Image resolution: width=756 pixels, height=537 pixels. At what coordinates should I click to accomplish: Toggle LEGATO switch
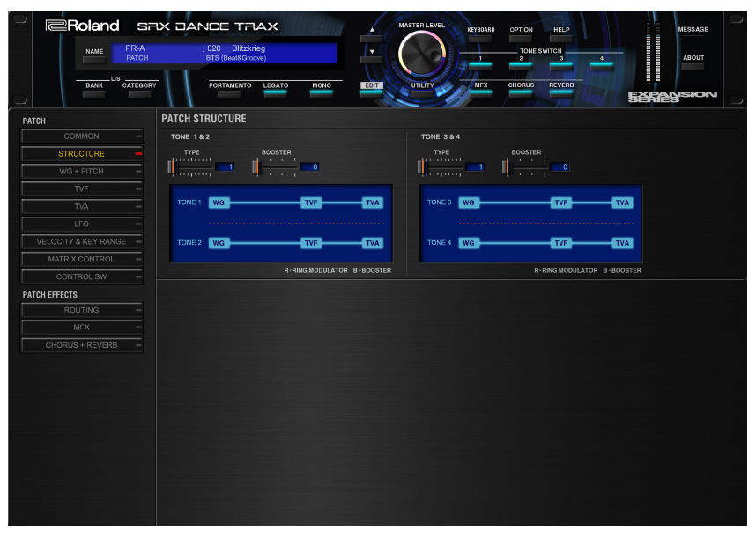tap(275, 94)
